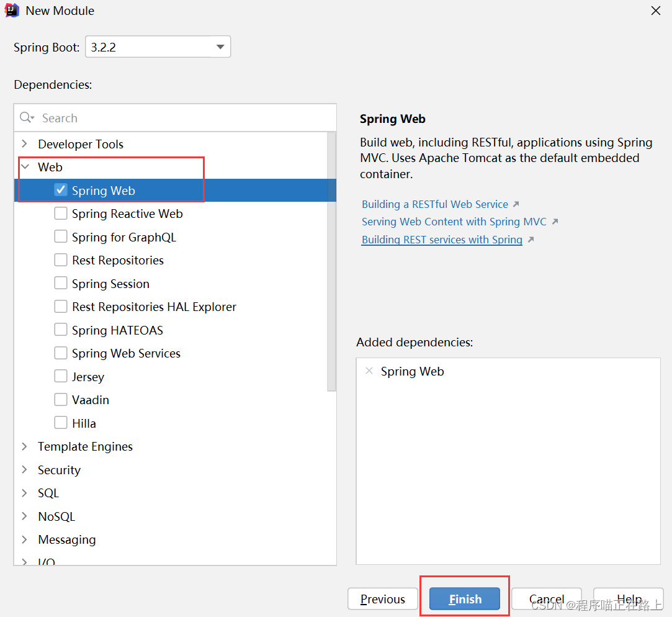Open the Spring Boot version dropdown
672x617 pixels.
coord(220,47)
